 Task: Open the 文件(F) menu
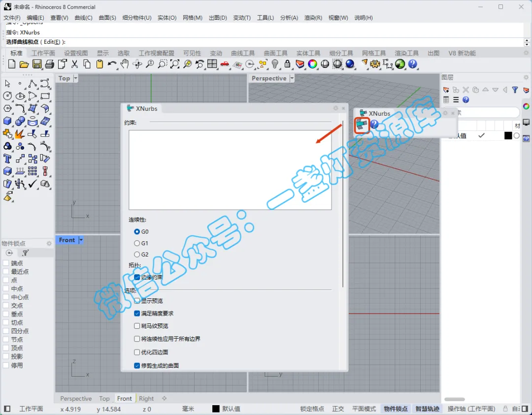point(12,18)
